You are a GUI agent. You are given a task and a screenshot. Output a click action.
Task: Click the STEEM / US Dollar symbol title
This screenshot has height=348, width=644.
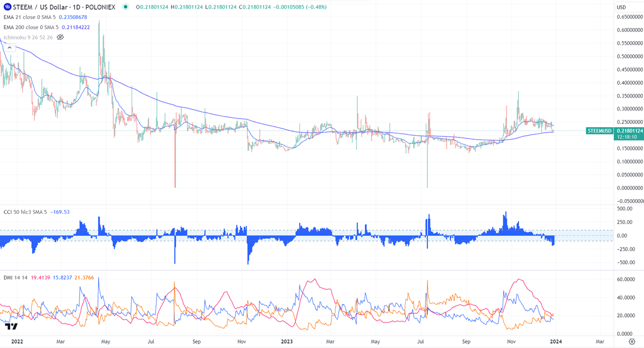64,7
